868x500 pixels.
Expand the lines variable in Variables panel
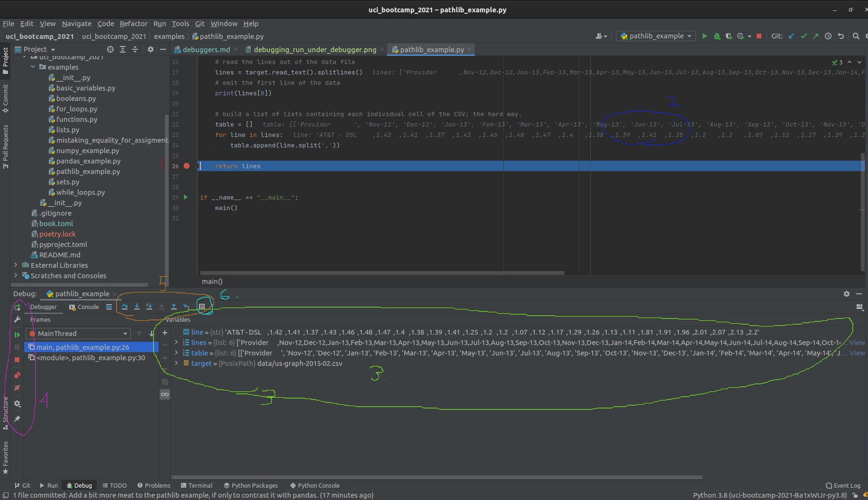point(176,342)
